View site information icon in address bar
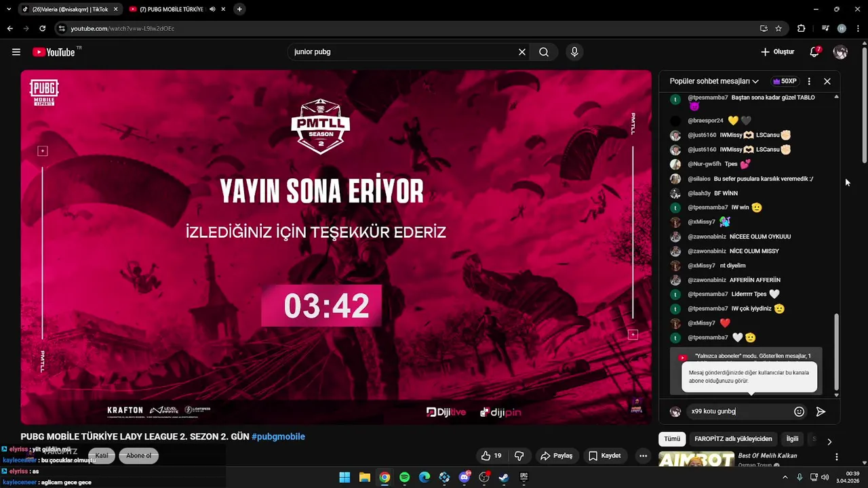This screenshot has width=868, height=488. tap(62, 28)
